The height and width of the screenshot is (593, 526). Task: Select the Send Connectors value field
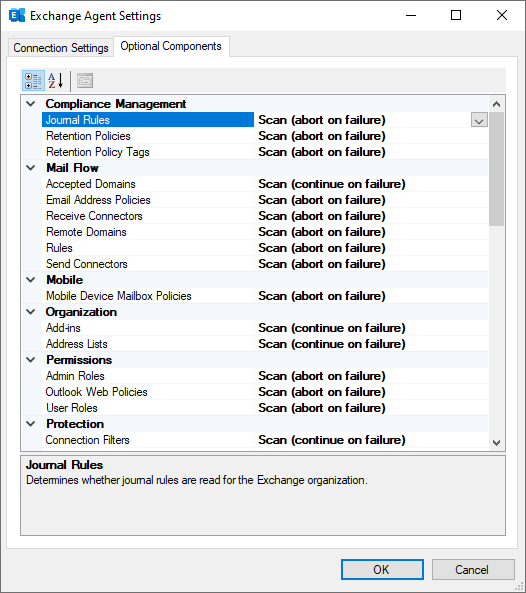pyautogui.click(x=371, y=264)
